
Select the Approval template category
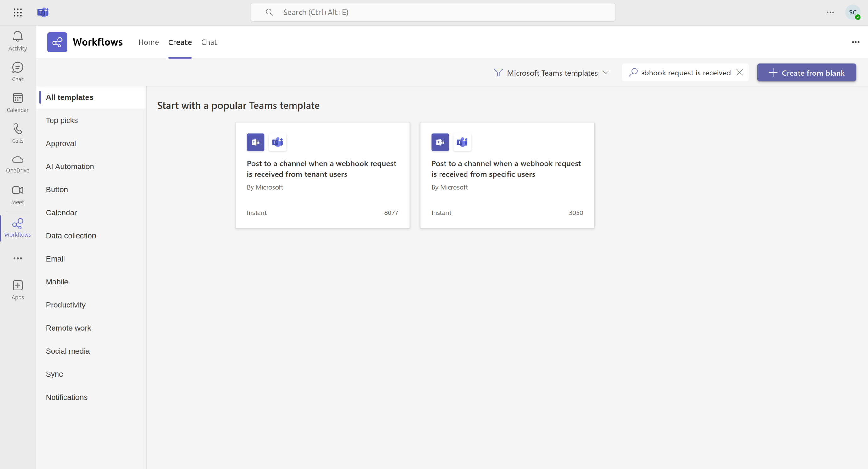pos(61,143)
